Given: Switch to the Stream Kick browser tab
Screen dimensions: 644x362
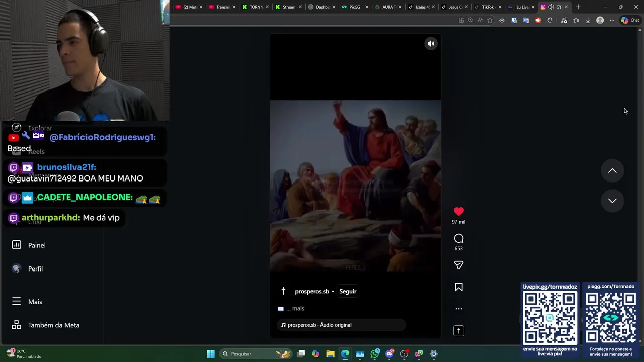Looking at the screenshot, I should pyautogui.click(x=288, y=7).
